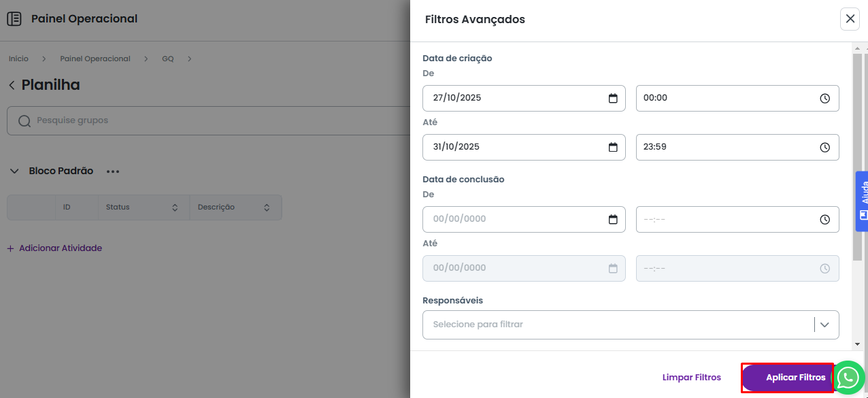Open calendar picker for creation end date

(x=613, y=147)
